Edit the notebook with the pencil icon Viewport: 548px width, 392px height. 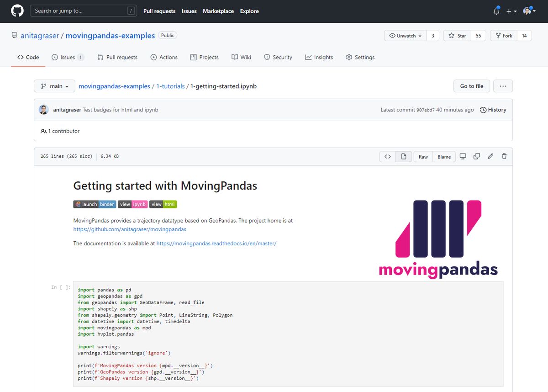[x=490, y=156]
